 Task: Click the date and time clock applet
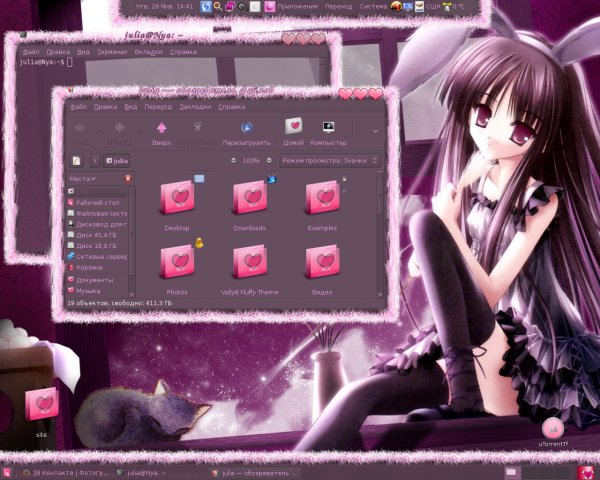[x=165, y=7]
